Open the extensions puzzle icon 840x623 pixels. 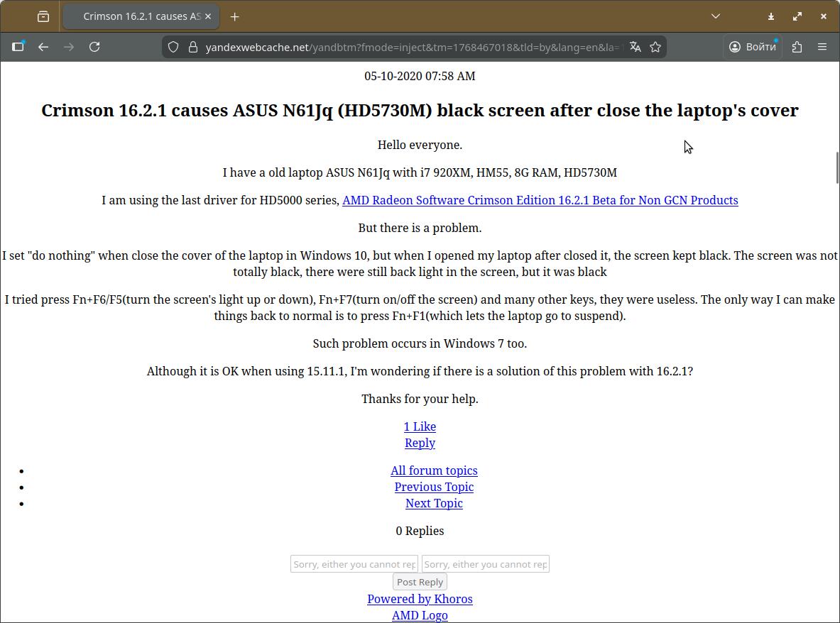[x=797, y=47]
